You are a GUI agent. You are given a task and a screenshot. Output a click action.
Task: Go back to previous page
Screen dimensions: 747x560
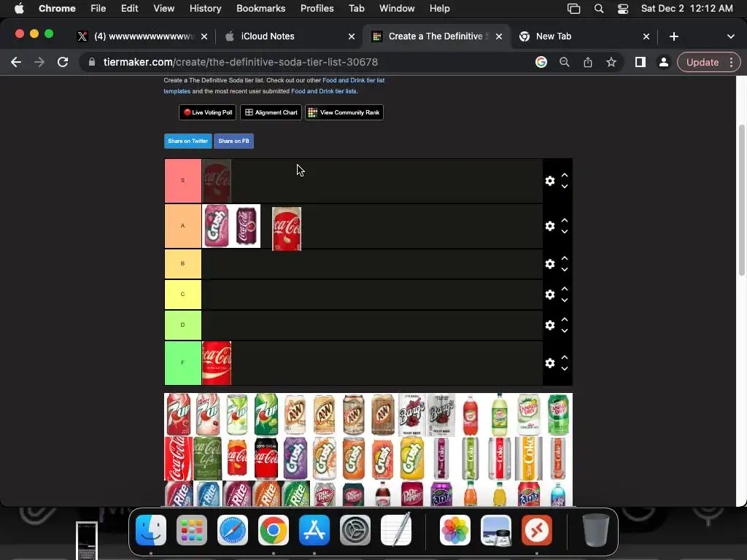(16, 63)
